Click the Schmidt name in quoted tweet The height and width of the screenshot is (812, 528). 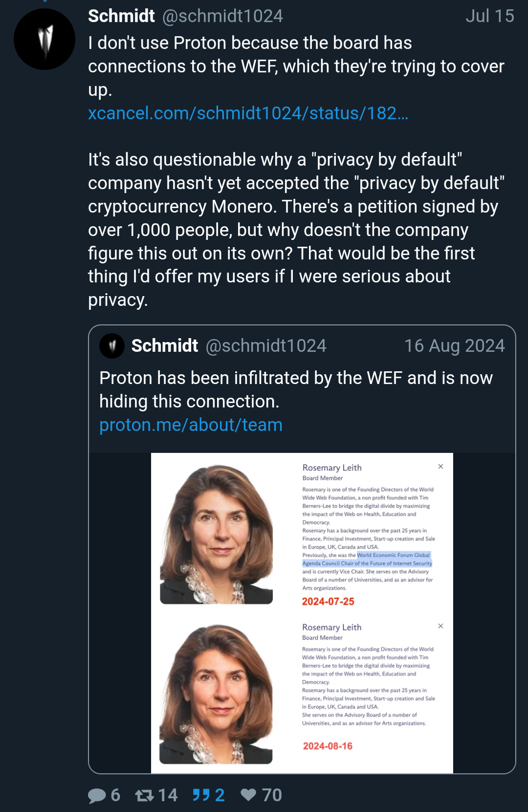(x=165, y=346)
